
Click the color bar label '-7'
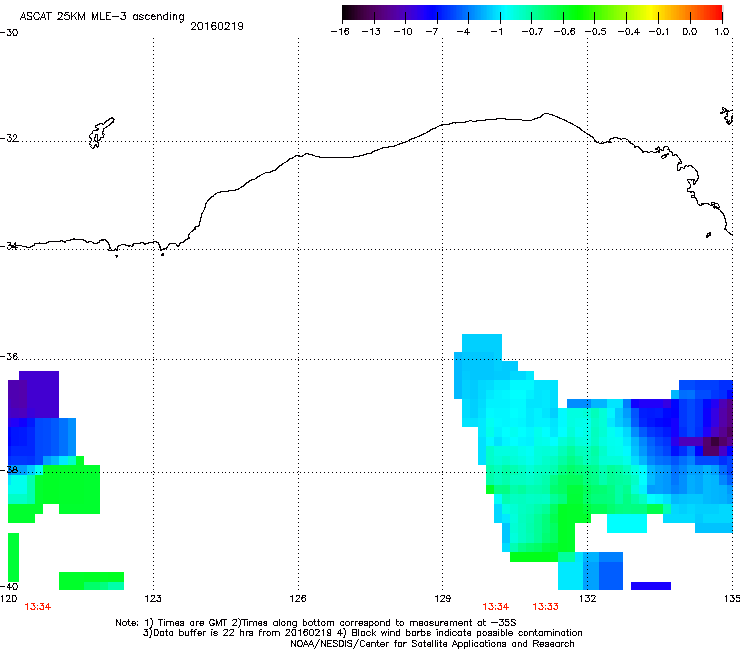(x=432, y=32)
